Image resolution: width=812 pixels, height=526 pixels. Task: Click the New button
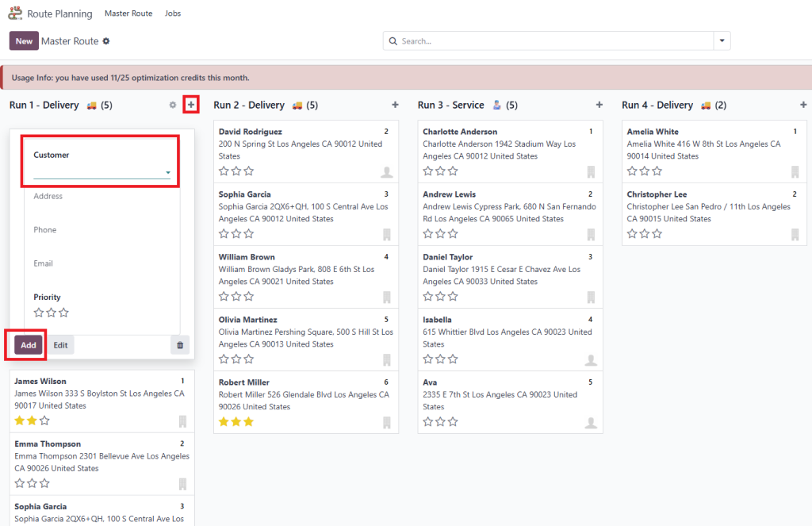(x=24, y=41)
